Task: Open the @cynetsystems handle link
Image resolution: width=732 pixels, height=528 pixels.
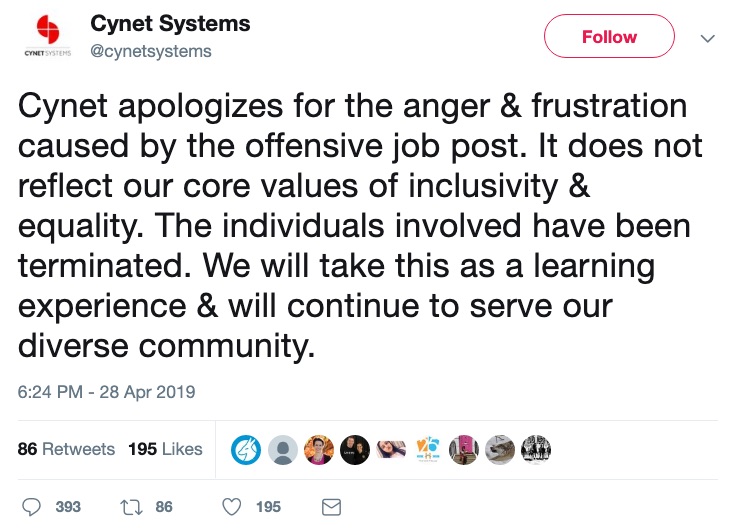Action: (151, 51)
